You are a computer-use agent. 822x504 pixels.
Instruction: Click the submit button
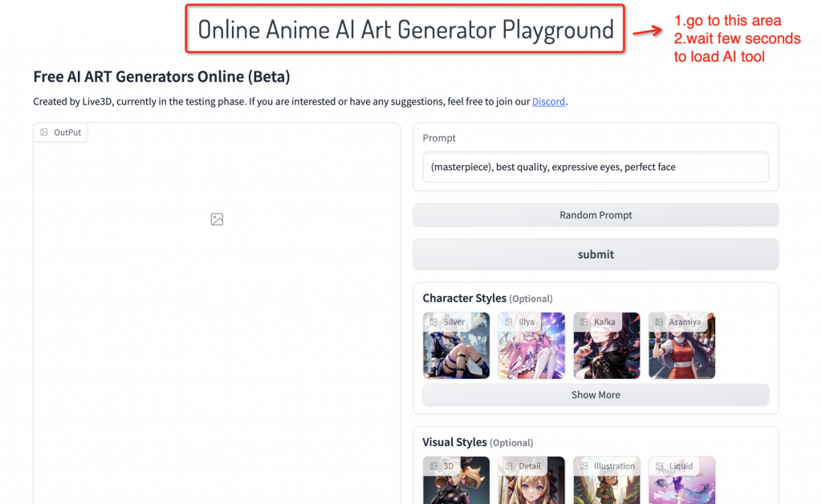coord(596,254)
